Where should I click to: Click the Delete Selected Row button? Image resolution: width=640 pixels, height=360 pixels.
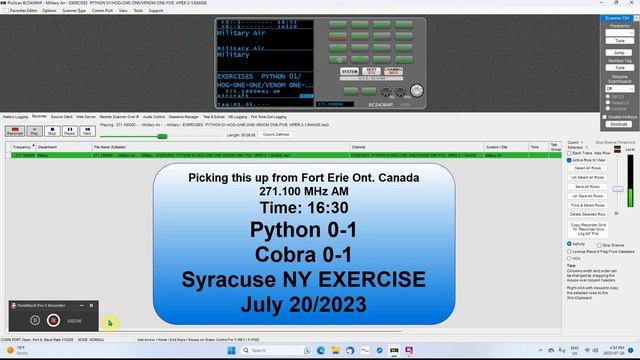pos(587,214)
